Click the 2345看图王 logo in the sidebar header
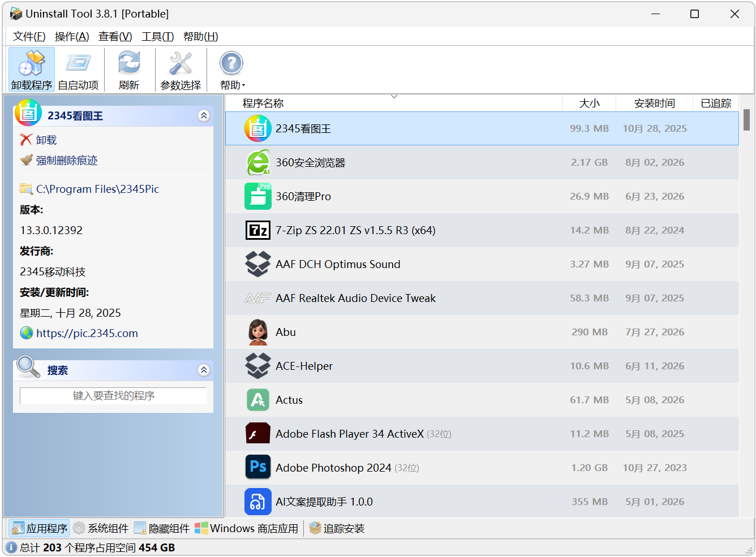This screenshot has height=557, width=756. click(28, 113)
